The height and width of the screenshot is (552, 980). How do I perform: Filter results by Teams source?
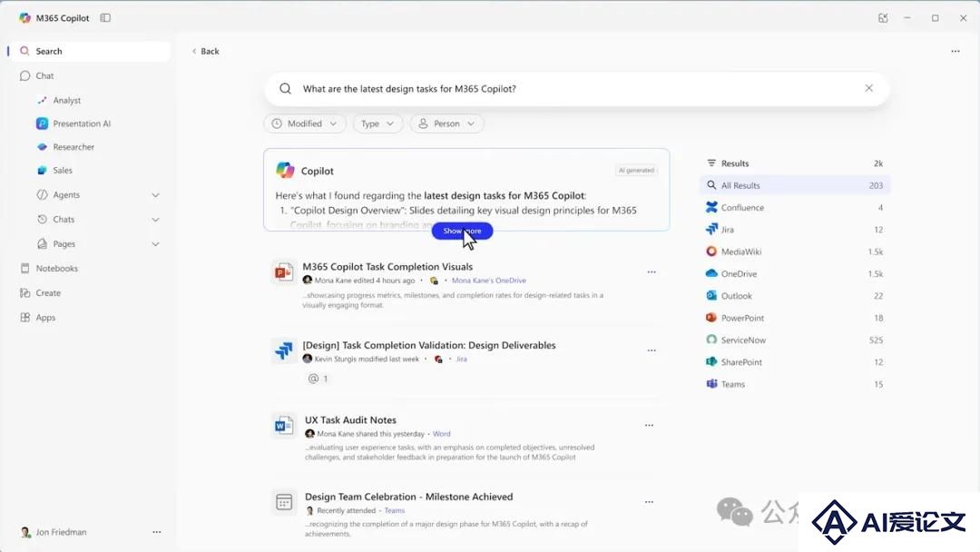pos(795,384)
